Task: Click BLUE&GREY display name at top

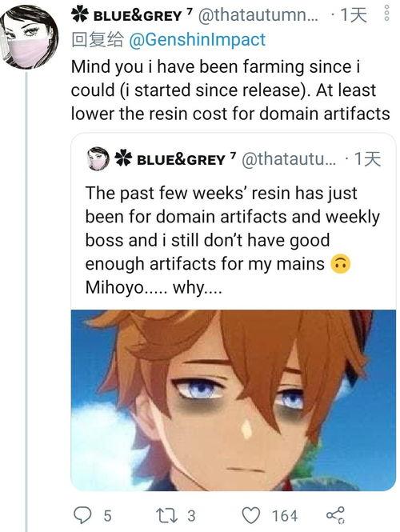Action: click(138, 16)
